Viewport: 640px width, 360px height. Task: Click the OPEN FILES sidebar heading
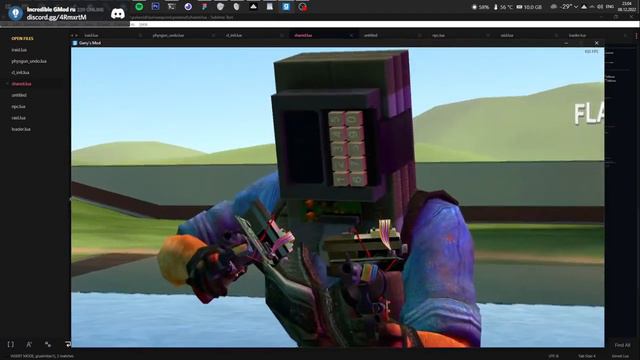click(22, 38)
